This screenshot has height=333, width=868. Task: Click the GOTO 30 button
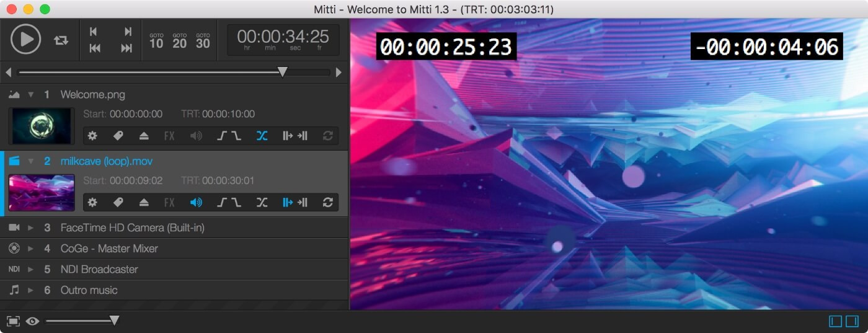203,41
